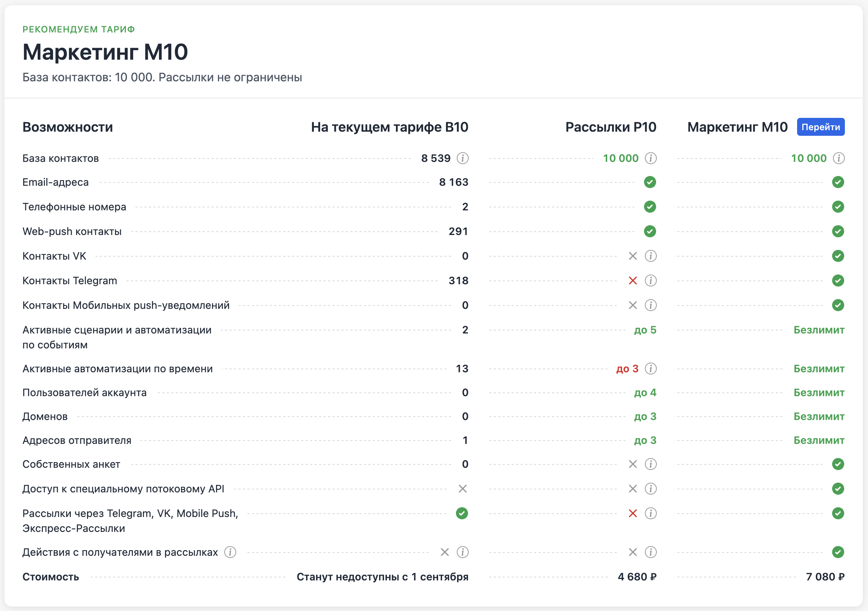Click the Рассылки Р10 column header
Image resolution: width=868 pixels, height=611 pixels.
[x=610, y=127]
